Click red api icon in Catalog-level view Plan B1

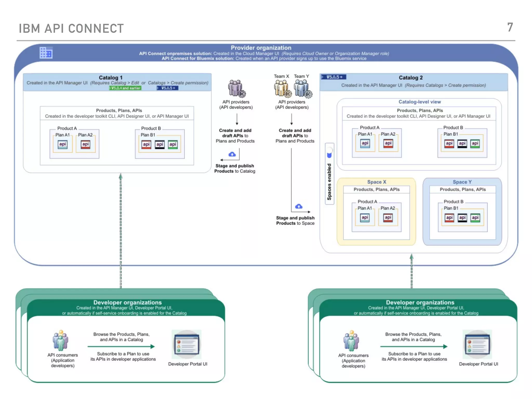tap(449, 144)
